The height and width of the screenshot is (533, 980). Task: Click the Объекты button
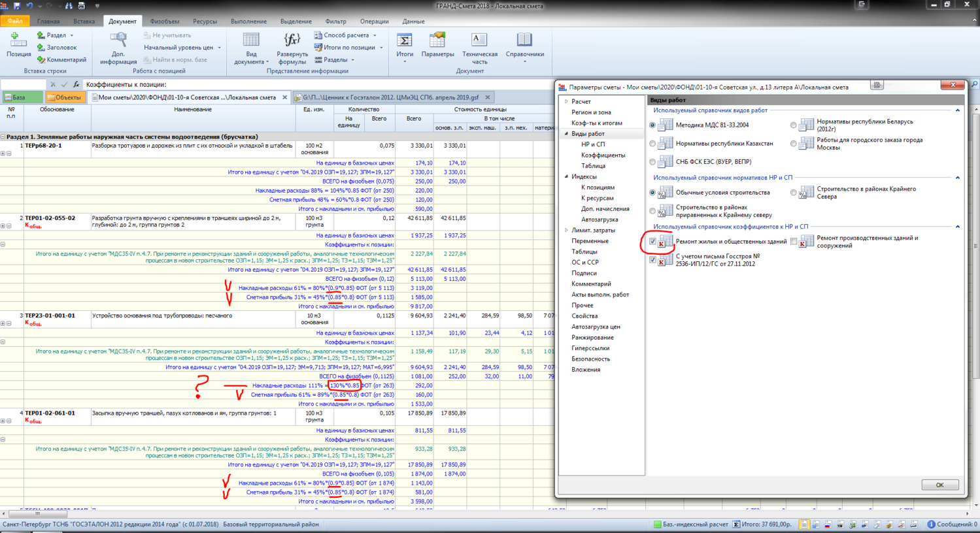click(64, 97)
